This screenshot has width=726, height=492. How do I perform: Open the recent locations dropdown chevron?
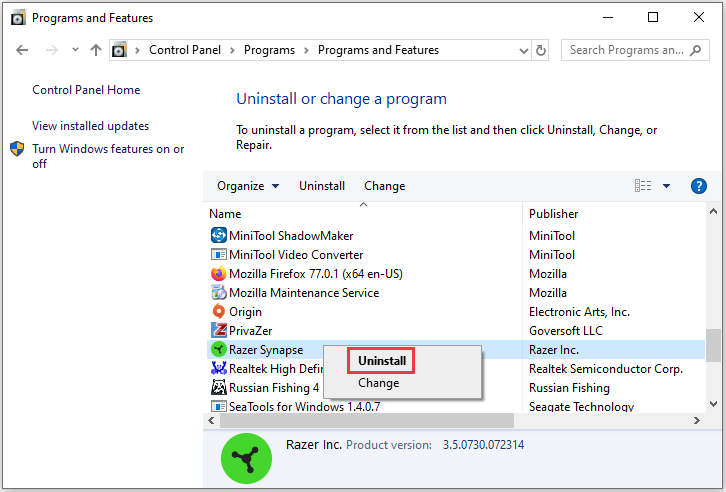coord(75,50)
